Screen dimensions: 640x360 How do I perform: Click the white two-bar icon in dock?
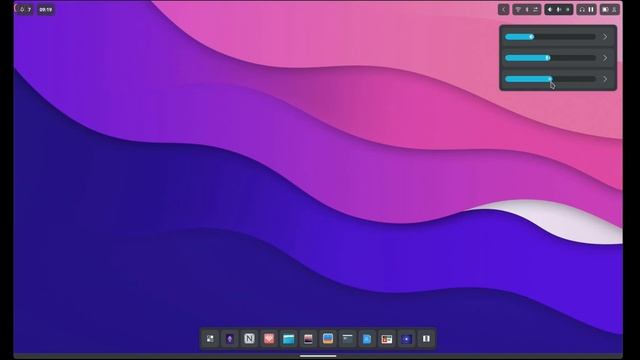point(426,338)
